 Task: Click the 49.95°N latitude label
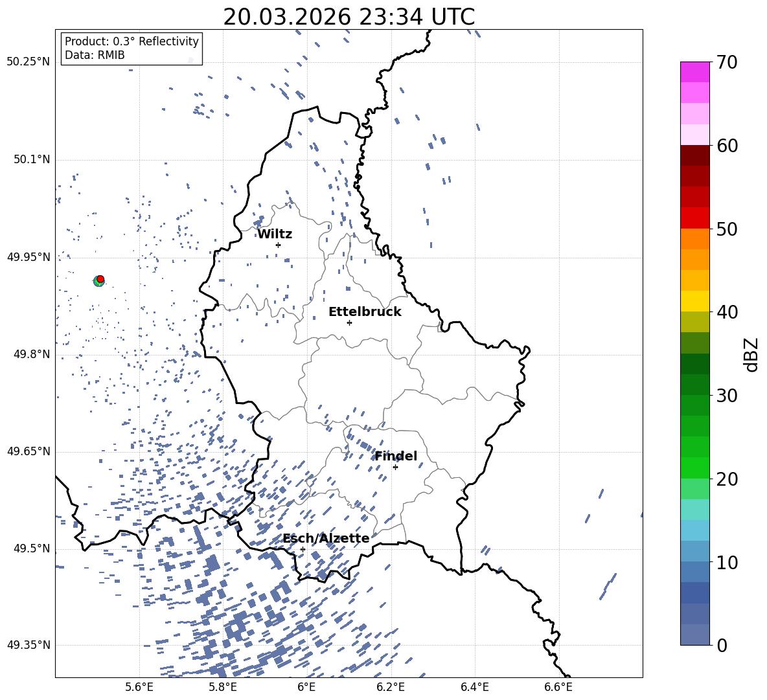29,256
